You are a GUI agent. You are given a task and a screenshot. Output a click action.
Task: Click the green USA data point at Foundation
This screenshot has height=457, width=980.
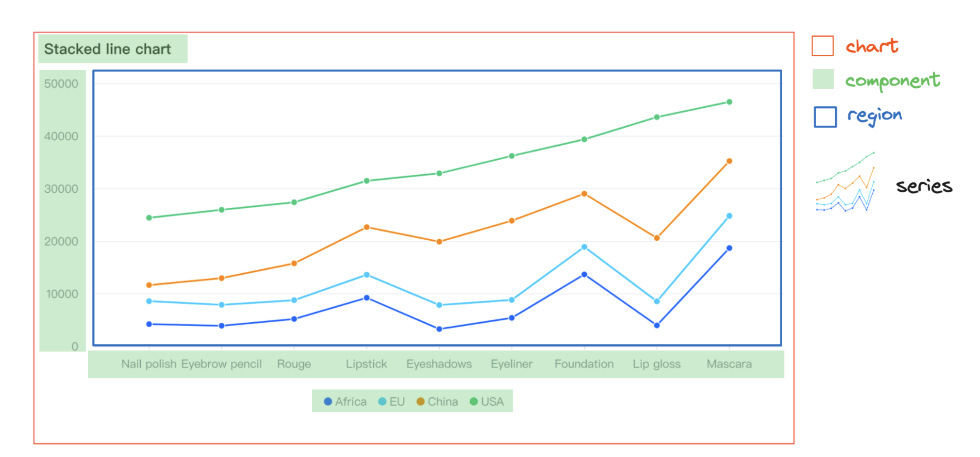point(584,139)
